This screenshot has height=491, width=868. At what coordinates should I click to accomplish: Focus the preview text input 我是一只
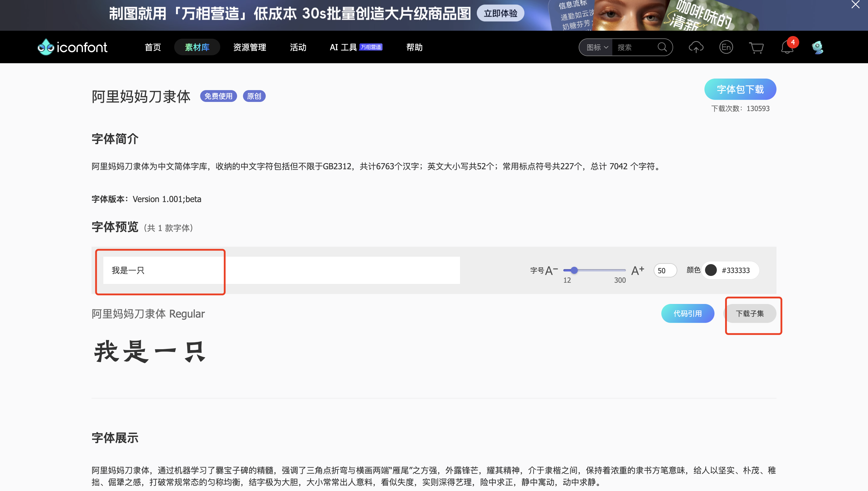click(281, 270)
